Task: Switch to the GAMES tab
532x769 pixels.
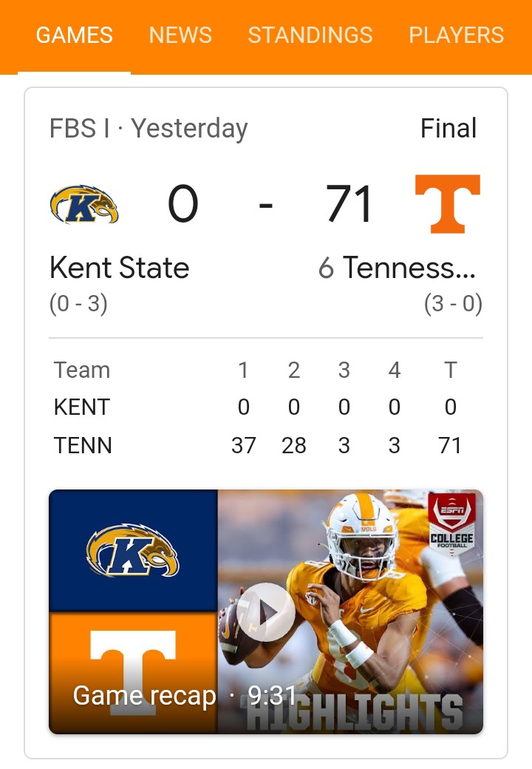Action: point(74,35)
